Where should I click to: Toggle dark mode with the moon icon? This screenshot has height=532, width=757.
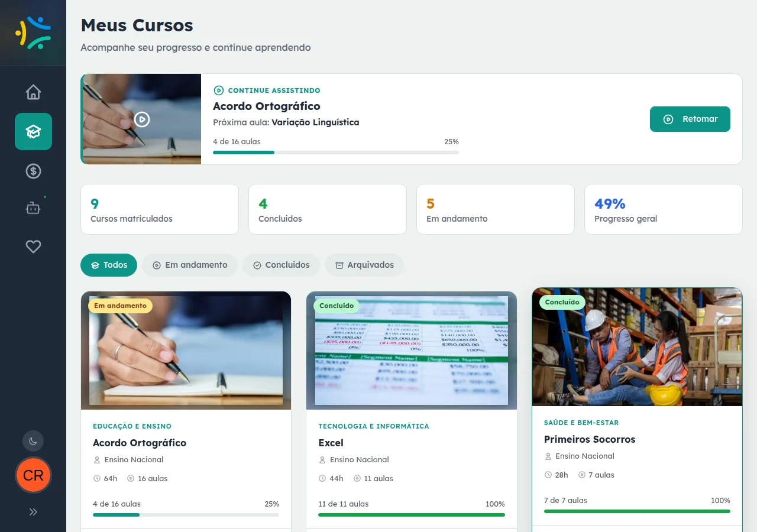pyautogui.click(x=33, y=441)
